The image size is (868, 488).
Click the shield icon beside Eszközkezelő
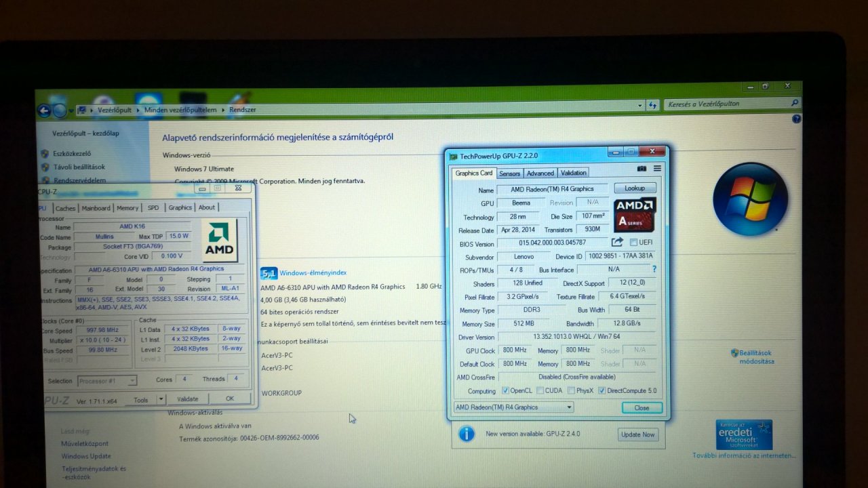coord(45,154)
